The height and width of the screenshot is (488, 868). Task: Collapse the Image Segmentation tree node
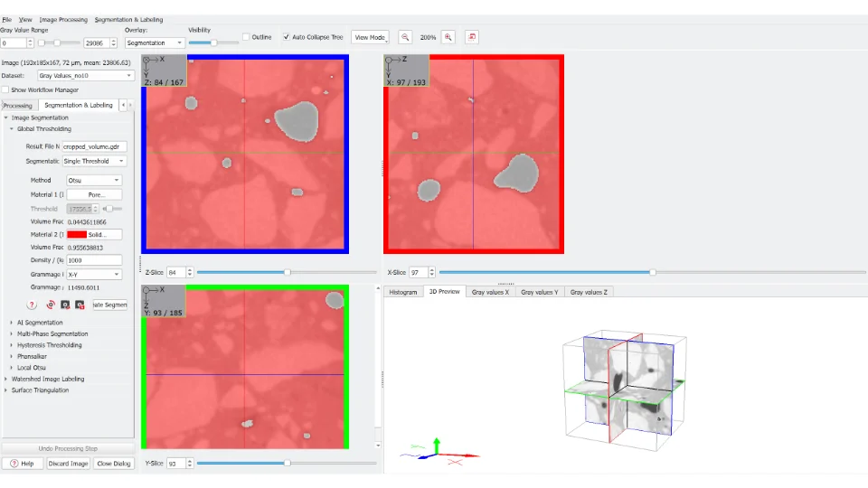tap(6, 117)
